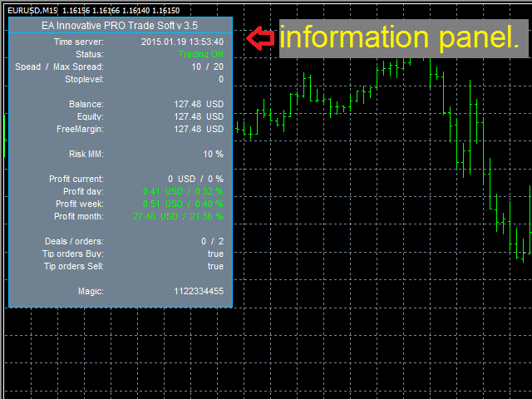The image size is (532, 399).
Task: Click the green Trading ON status
Action: pyautogui.click(x=201, y=54)
